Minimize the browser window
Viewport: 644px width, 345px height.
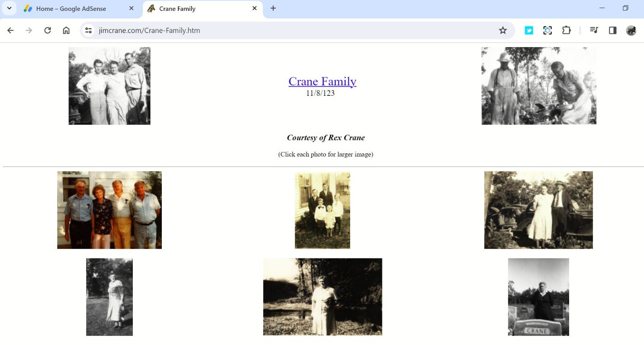[x=602, y=8]
